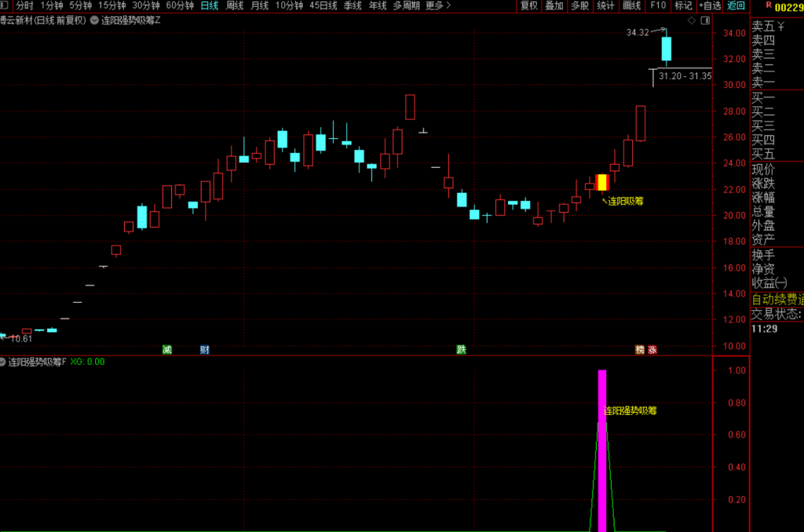Select the 1分钟 period

[x=51, y=5]
